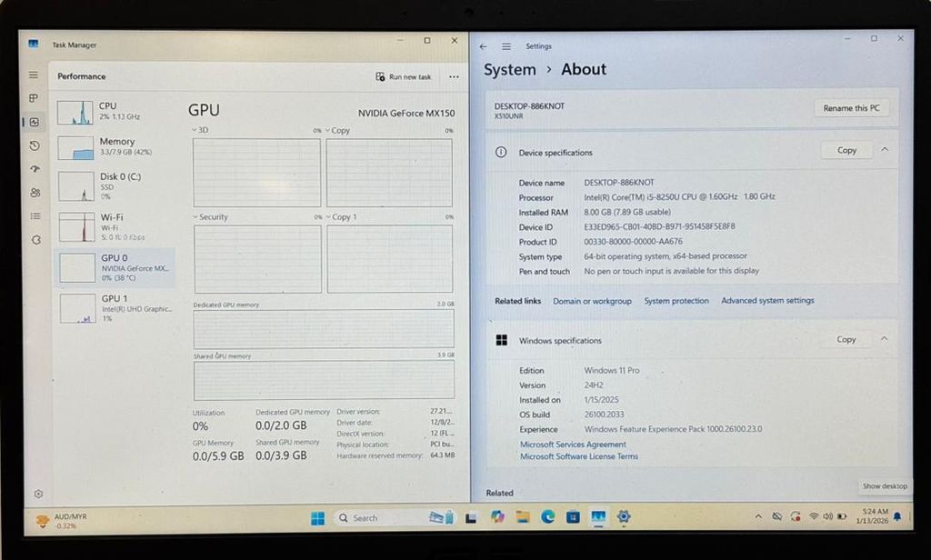Select the Memory performance item
This screenshot has height=560, width=931.
click(115, 146)
